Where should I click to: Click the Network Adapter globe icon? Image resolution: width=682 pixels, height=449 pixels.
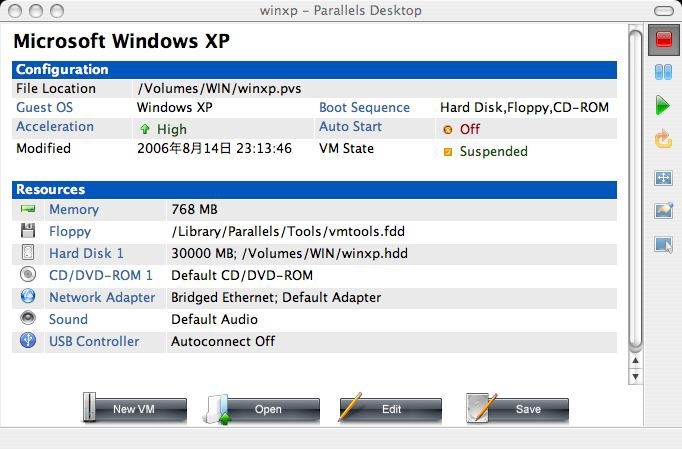28,296
